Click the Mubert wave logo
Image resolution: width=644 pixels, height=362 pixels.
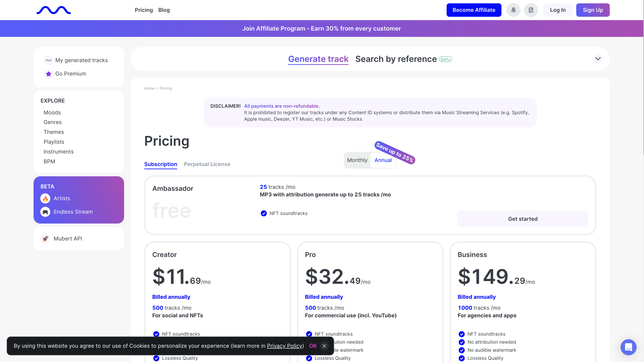(53, 10)
